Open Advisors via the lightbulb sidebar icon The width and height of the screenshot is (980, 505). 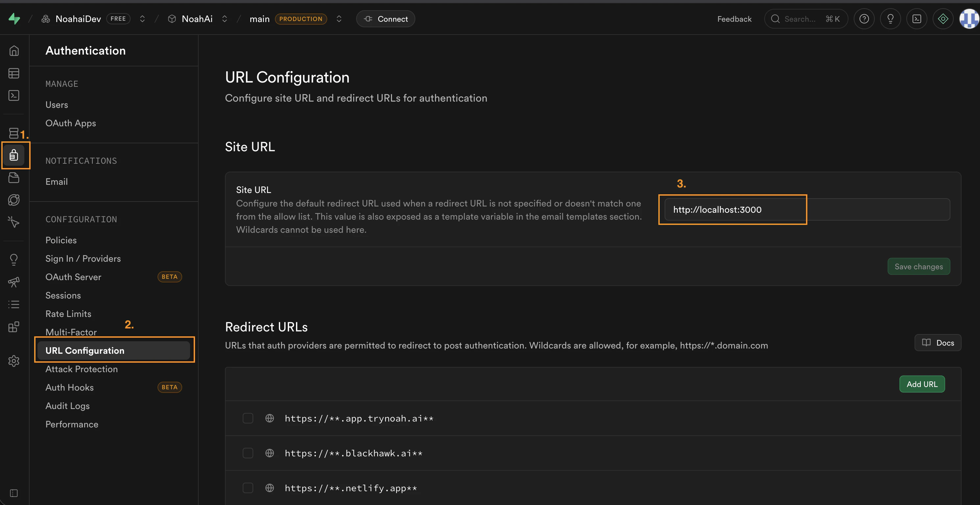click(14, 259)
